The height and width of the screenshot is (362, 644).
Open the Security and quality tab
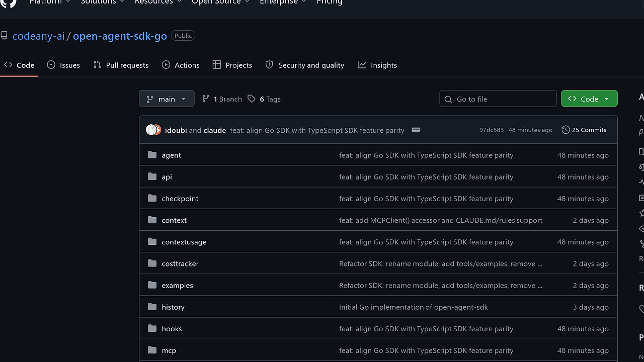pos(305,65)
